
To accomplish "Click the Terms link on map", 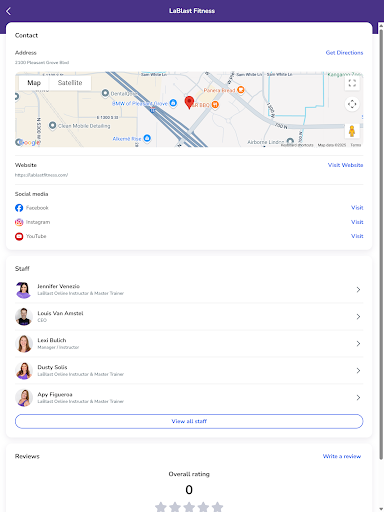I will pyautogui.click(x=356, y=145).
